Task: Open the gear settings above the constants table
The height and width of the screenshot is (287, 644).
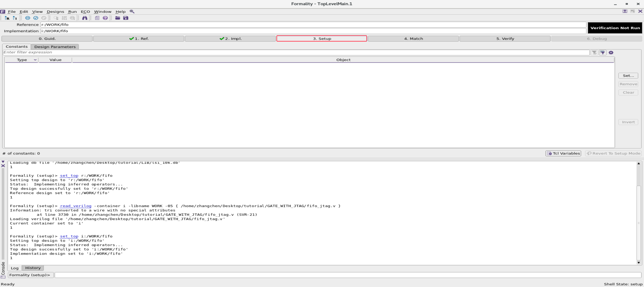Action: tap(611, 52)
